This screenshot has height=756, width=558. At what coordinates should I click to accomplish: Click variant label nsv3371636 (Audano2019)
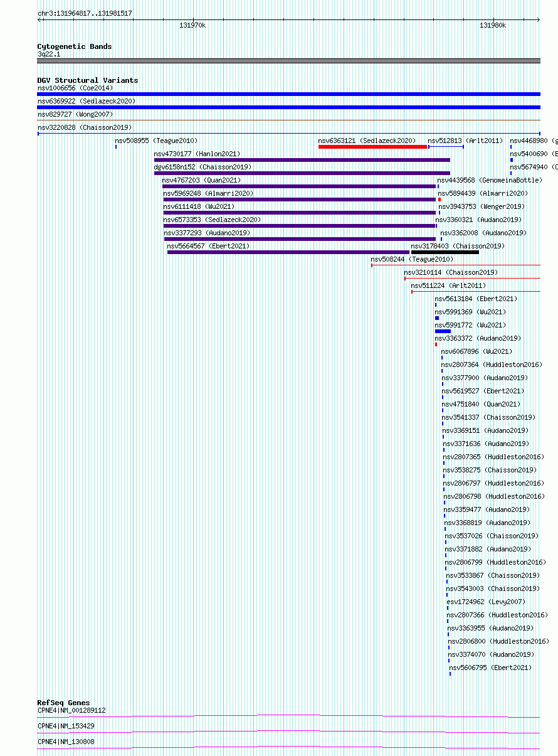click(486, 444)
